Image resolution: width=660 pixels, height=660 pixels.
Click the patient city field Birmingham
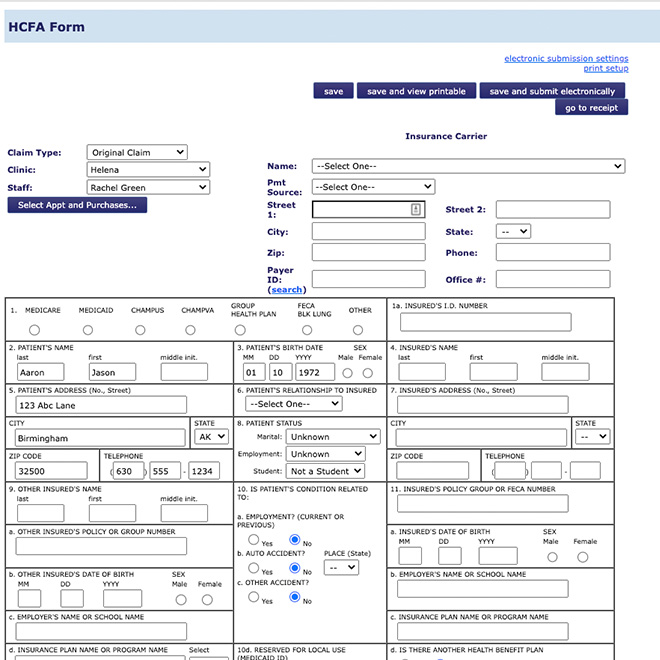pos(100,438)
